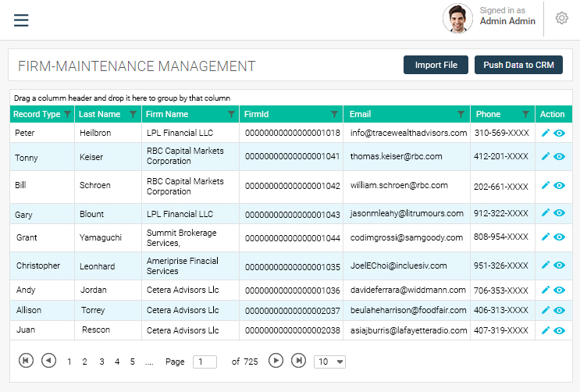View the Juan Rescon record details
This screenshot has width=580, height=392.
pyautogui.click(x=559, y=330)
